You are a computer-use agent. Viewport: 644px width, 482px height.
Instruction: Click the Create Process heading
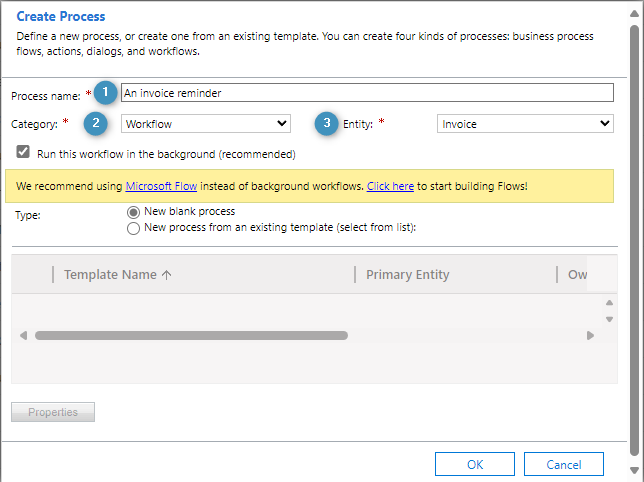tap(61, 16)
